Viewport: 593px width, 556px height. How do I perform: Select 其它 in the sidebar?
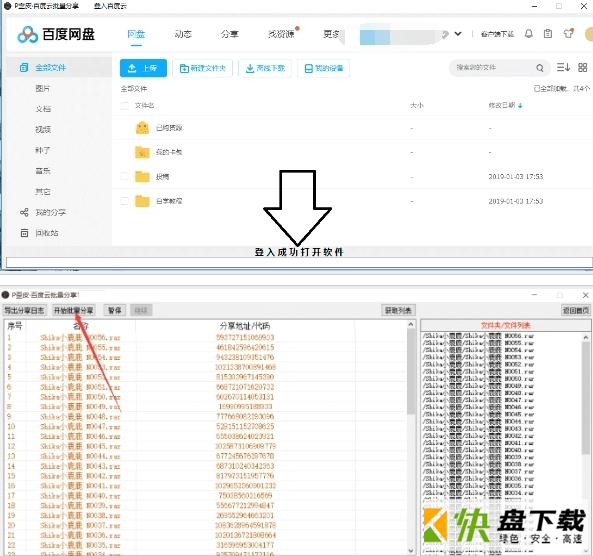[x=42, y=192]
